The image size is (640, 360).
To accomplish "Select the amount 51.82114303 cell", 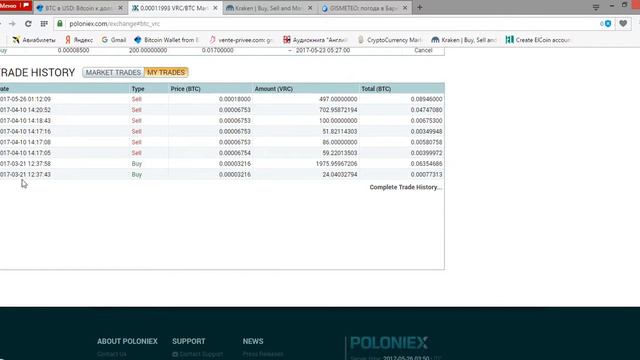I will pyautogui.click(x=340, y=131).
